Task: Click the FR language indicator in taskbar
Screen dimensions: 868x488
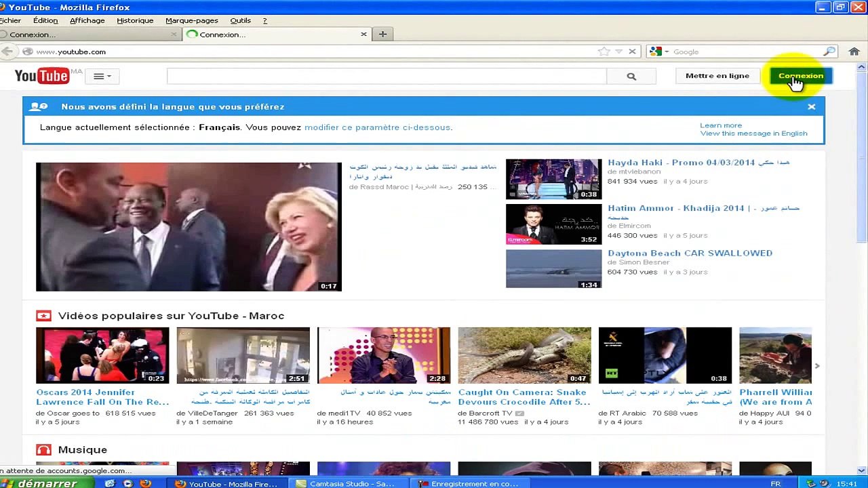Action: pyautogui.click(x=775, y=483)
